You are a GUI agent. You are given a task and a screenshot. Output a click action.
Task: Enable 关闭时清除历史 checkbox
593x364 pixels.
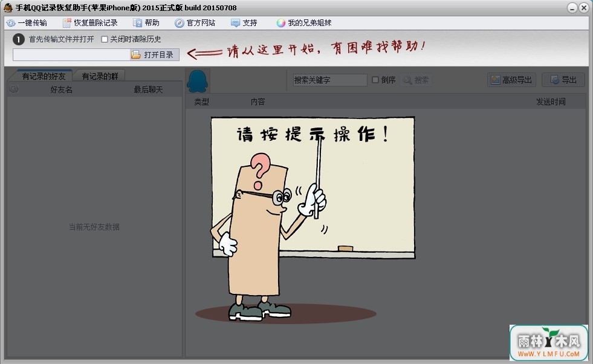[105, 39]
